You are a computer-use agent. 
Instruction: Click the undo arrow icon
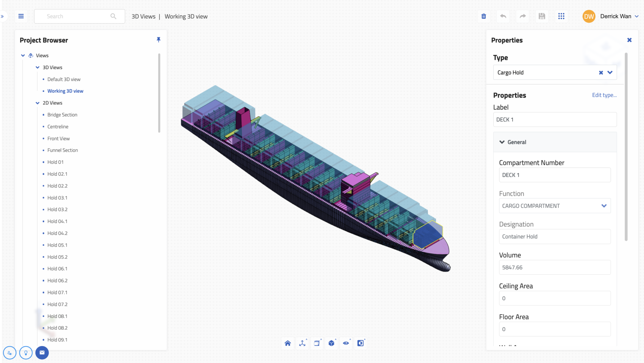(x=503, y=16)
